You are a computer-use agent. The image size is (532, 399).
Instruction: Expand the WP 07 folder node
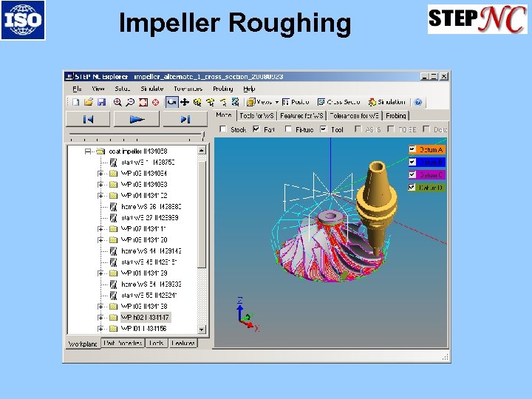tap(100, 229)
